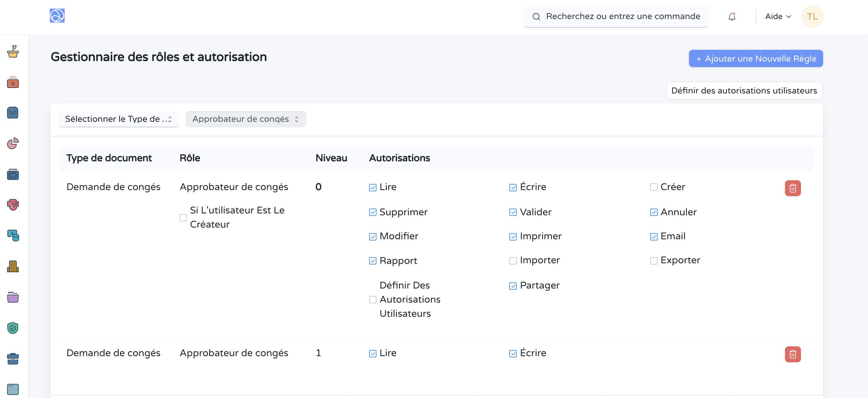This screenshot has width=868, height=398.
Task: Click the green shield sidebar icon
Action: pos(13,328)
